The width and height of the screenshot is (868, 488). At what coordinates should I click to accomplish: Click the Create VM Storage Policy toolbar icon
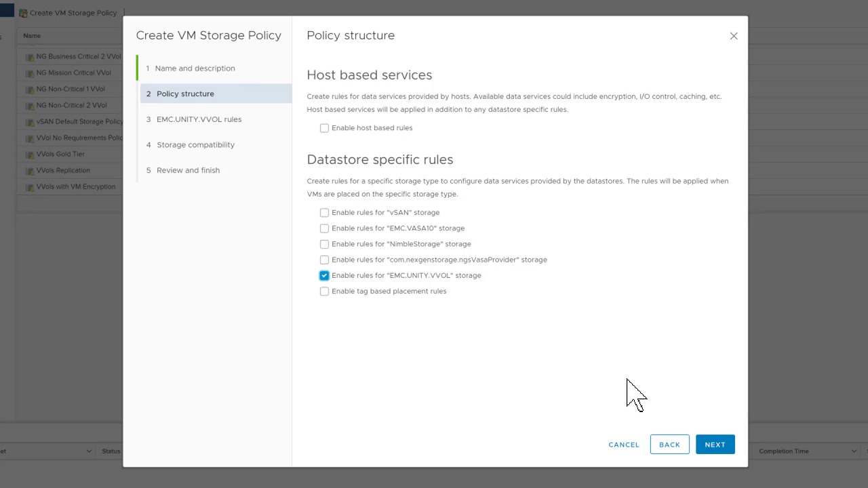[x=23, y=13]
